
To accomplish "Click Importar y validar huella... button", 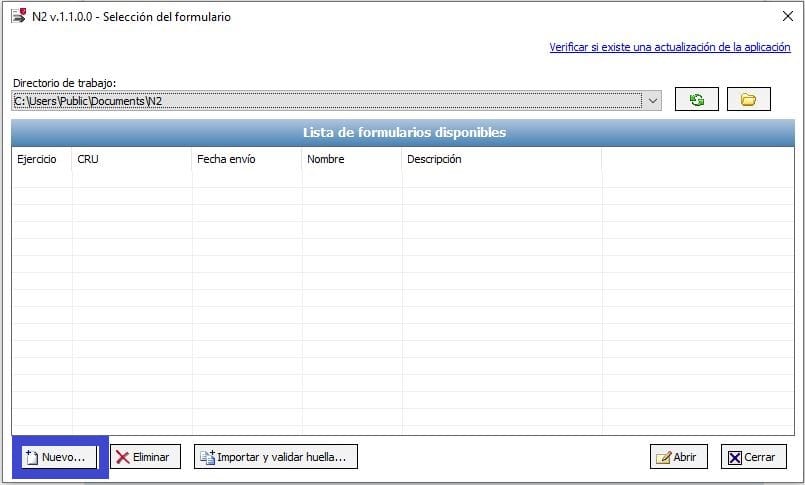I will [276, 457].
